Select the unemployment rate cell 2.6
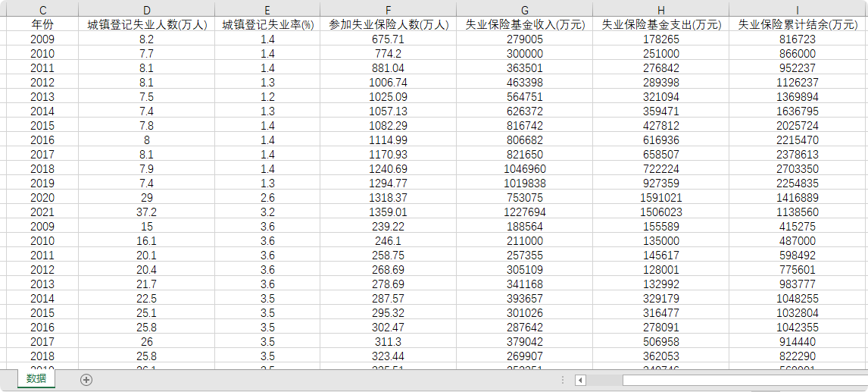Image resolution: width=868 pixels, height=392 pixels. (x=267, y=197)
